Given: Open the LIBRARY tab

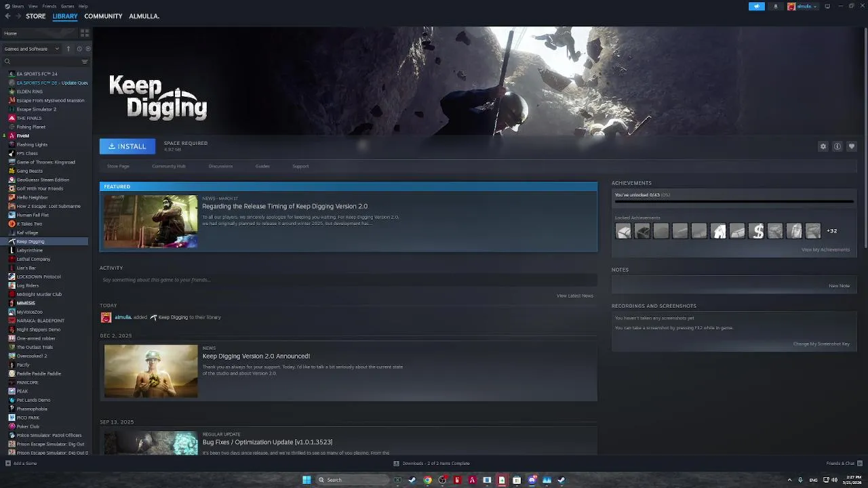Looking at the screenshot, I should [65, 16].
